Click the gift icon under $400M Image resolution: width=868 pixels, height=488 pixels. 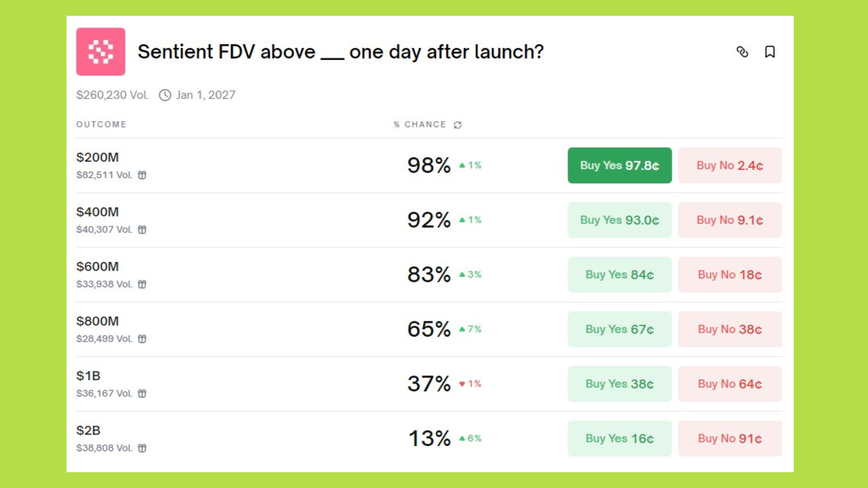(x=142, y=230)
